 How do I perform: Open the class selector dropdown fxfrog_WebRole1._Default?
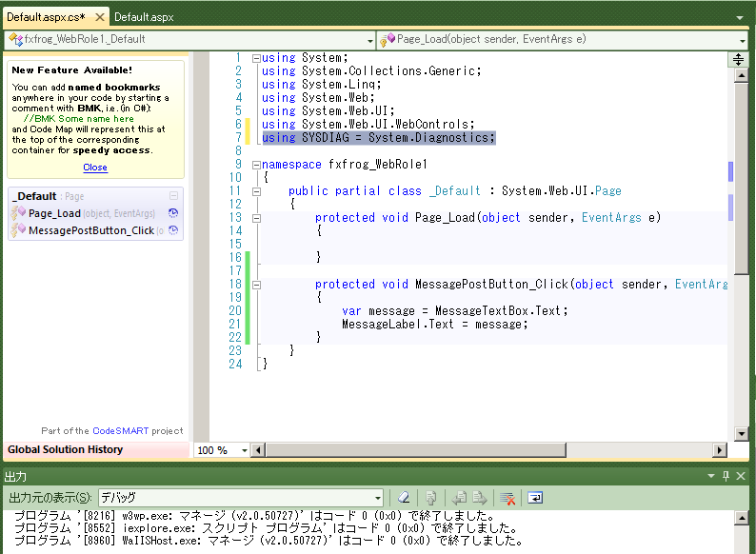[x=371, y=40]
